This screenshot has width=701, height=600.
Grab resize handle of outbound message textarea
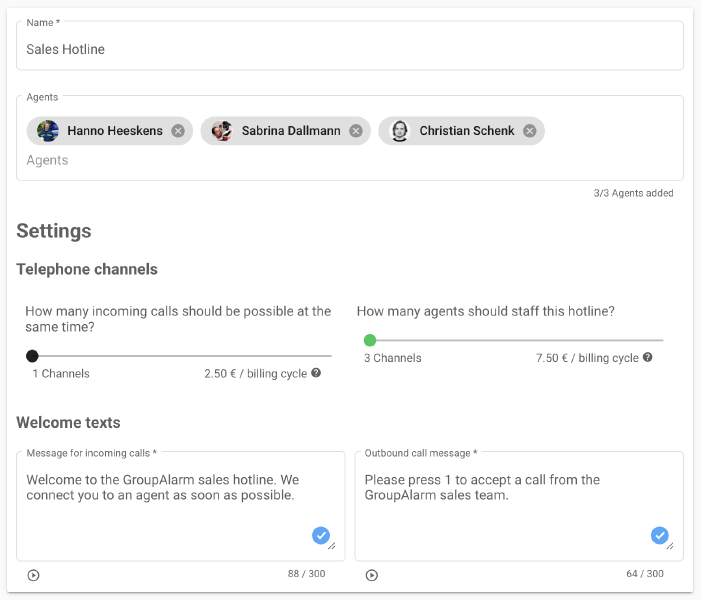pos(670,547)
